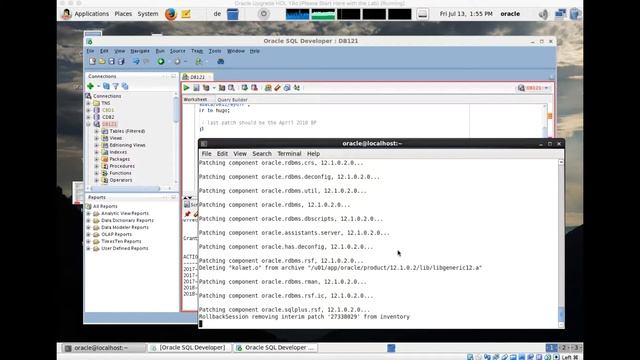Click the eraser Clear icon in worksheet toolbar

(x=277, y=88)
